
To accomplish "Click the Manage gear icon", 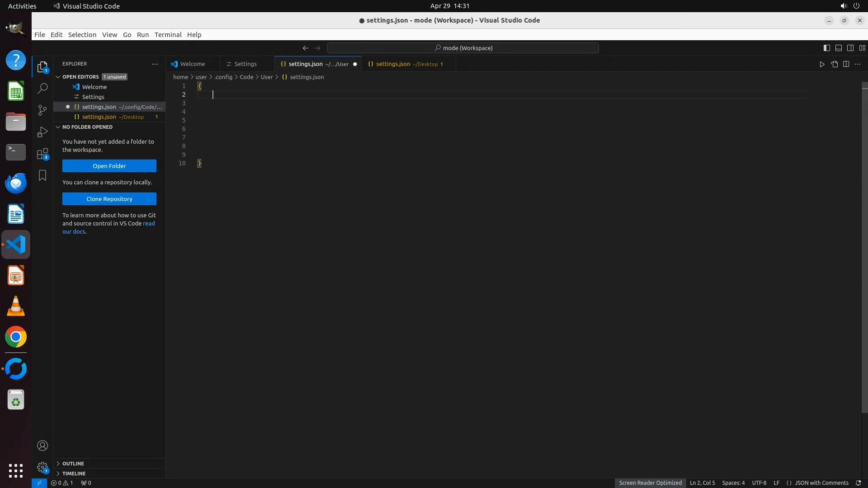I will click(x=42, y=467).
